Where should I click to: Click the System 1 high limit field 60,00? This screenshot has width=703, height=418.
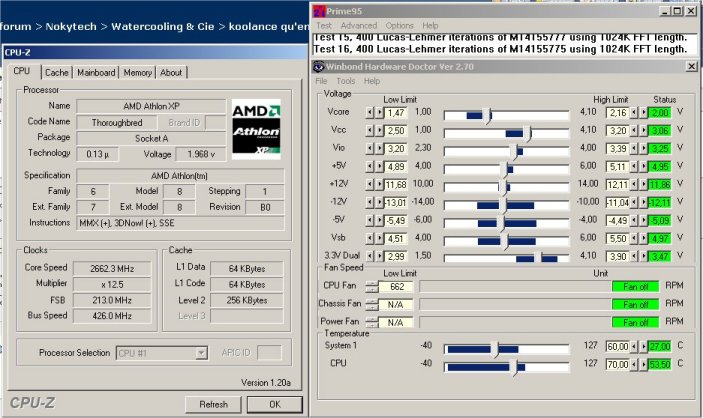618,347
